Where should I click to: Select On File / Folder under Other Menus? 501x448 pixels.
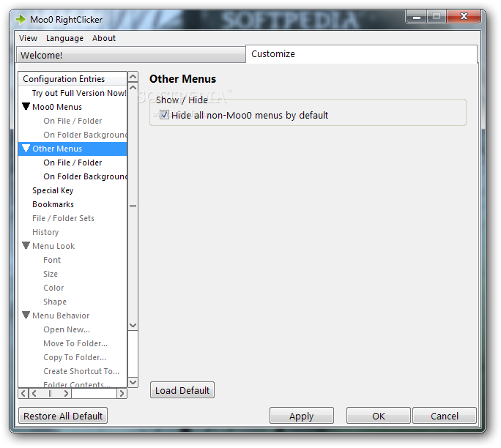point(73,163)
